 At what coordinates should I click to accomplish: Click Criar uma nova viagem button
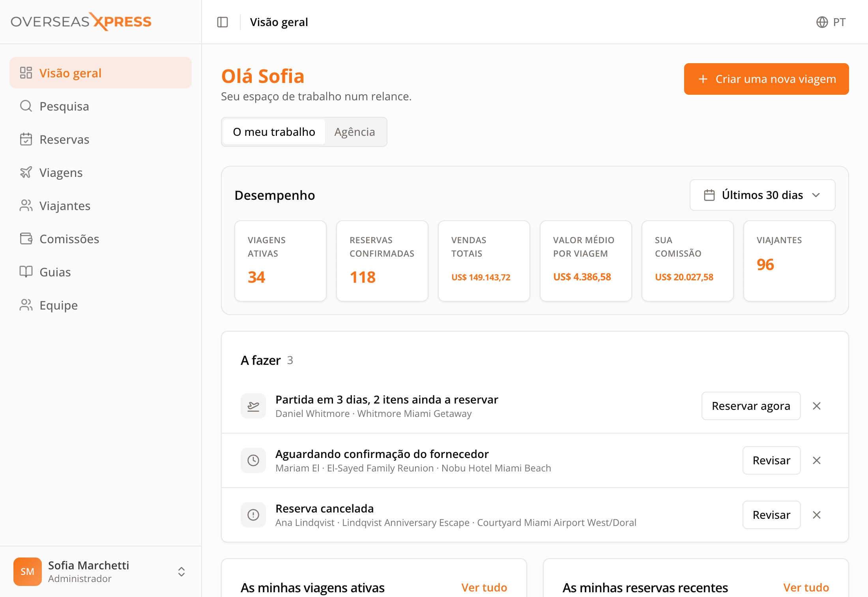[x=766, y=79]
